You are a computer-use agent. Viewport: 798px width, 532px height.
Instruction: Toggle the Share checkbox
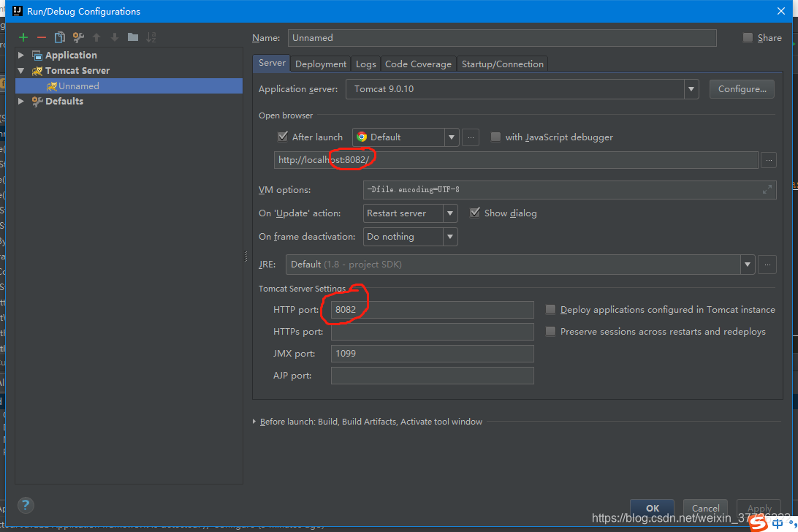pos(748,37)
